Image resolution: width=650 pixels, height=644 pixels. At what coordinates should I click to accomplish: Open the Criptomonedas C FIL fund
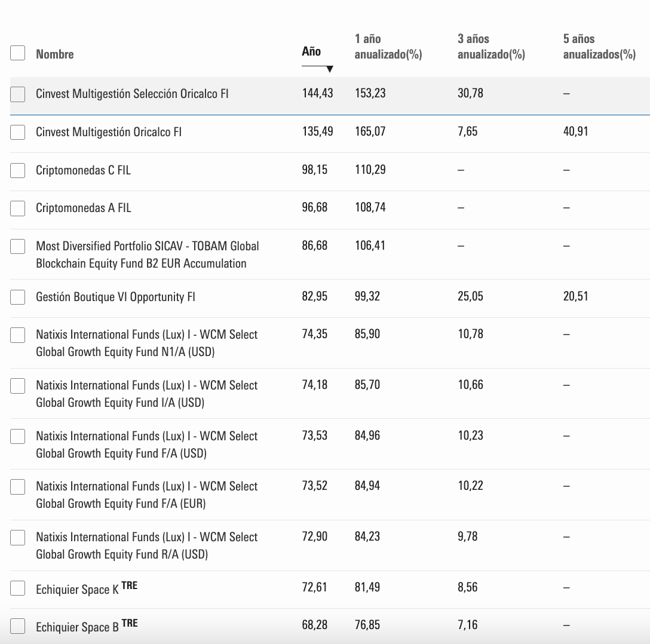pyautogui.click(x=83, y=170)
